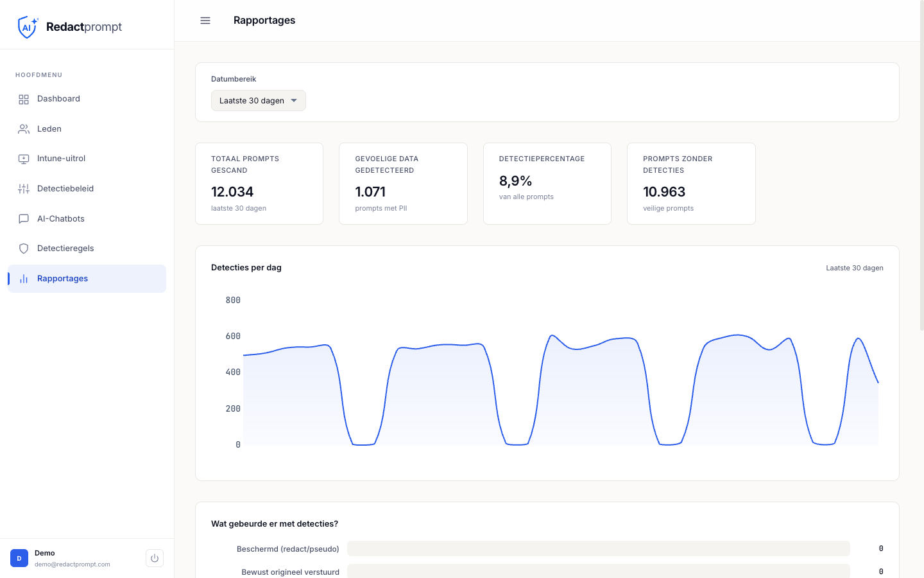Click the power logout icon

point(155,558)
